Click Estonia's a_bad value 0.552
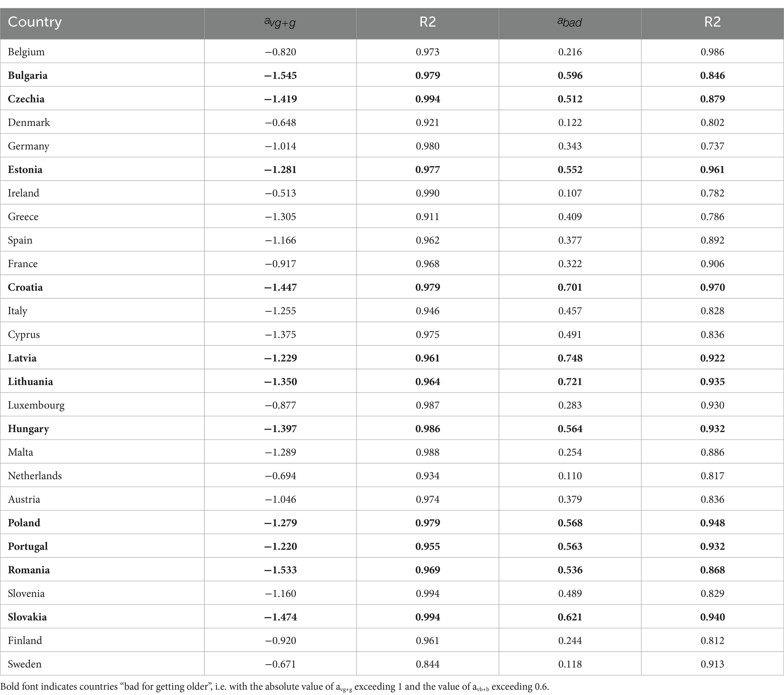The width and height of the screenshot is (784, 695). click(x=570, y=170)
